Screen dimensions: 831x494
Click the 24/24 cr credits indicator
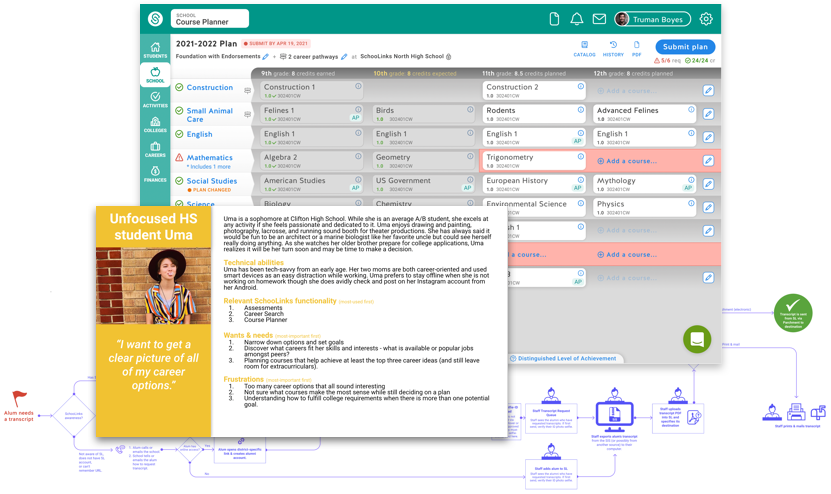point(700,60)
